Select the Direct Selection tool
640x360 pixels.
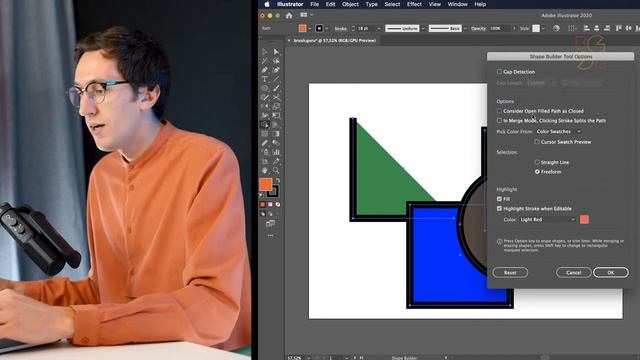pyautogui.click(x=276, y=52)
